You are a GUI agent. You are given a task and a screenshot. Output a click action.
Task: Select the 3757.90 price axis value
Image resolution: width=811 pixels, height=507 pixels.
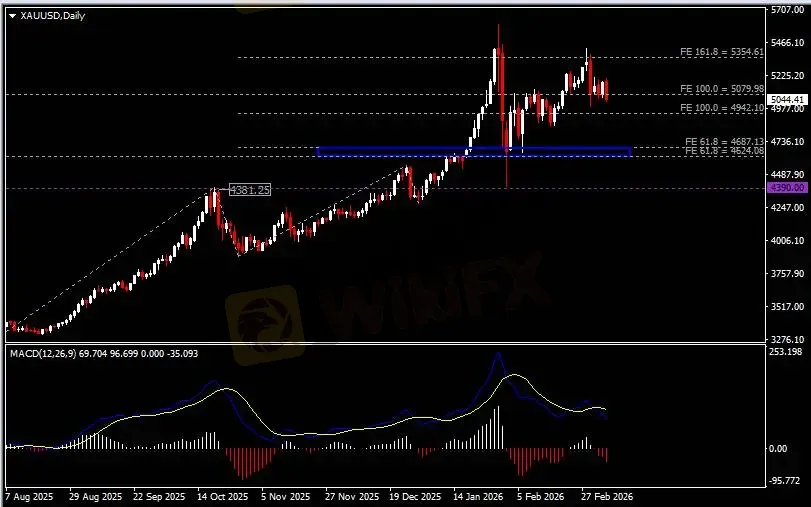pyautogui.click(x=787, y=274)
